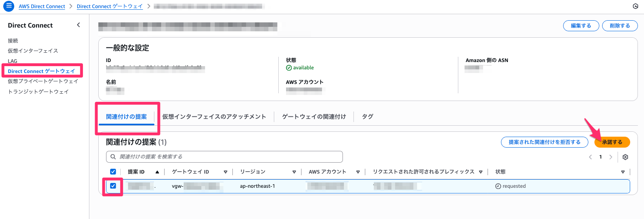
Task: Click the orange 承諾する button
Action: click(612, 142)
